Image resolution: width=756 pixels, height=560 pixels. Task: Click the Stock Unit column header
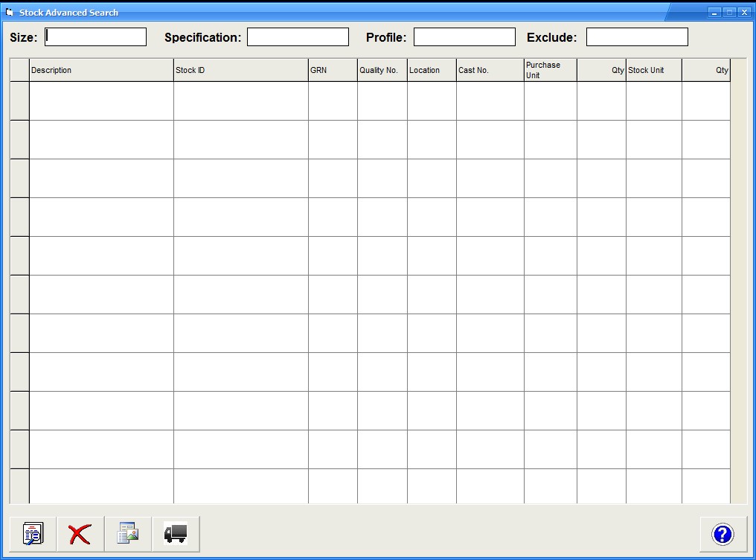[x=653, y=71]
